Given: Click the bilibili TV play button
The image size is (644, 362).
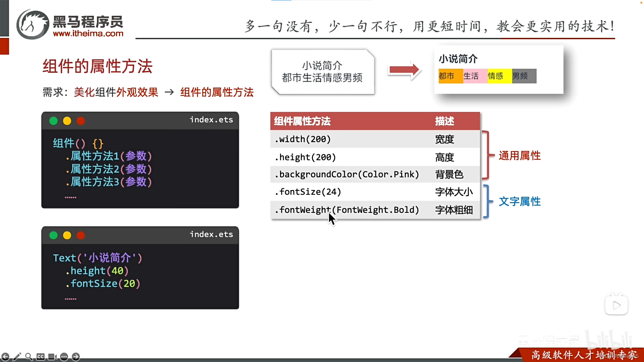Looking at the screenshot, I should 616,305.
